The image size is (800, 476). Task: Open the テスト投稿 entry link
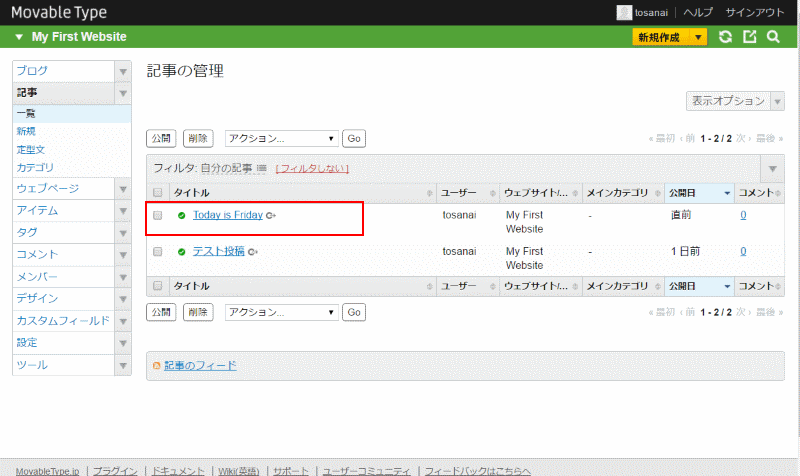[x=218, y=251]
